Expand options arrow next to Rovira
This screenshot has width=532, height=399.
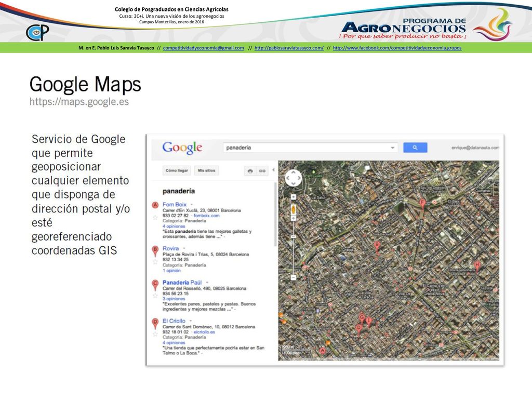click(184, 248)
